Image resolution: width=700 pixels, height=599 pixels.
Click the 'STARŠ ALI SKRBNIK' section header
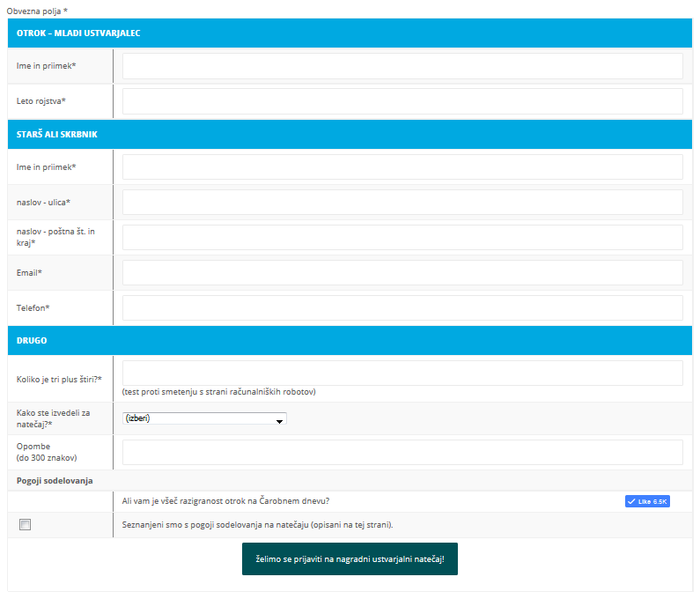pos(60,134)
